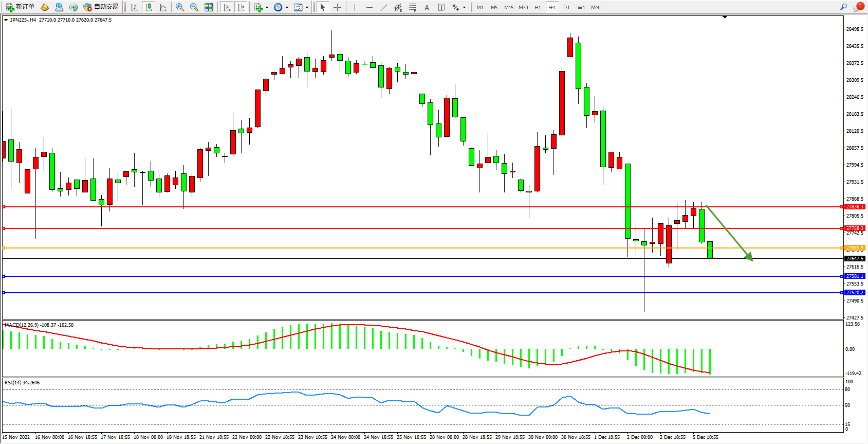Viewport: 868px width, 444px height.
Task: Click the New Order (新订单) button
Action: tap(21, 7)
